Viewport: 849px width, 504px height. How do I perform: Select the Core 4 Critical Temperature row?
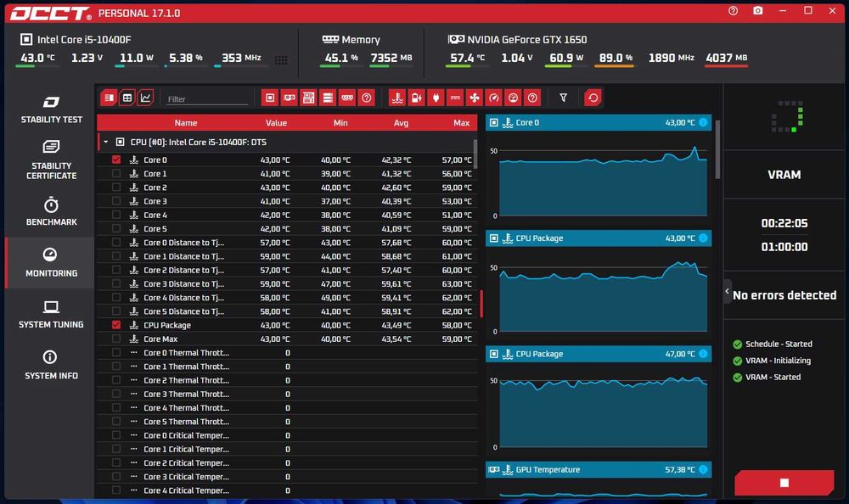click(286, 490)
